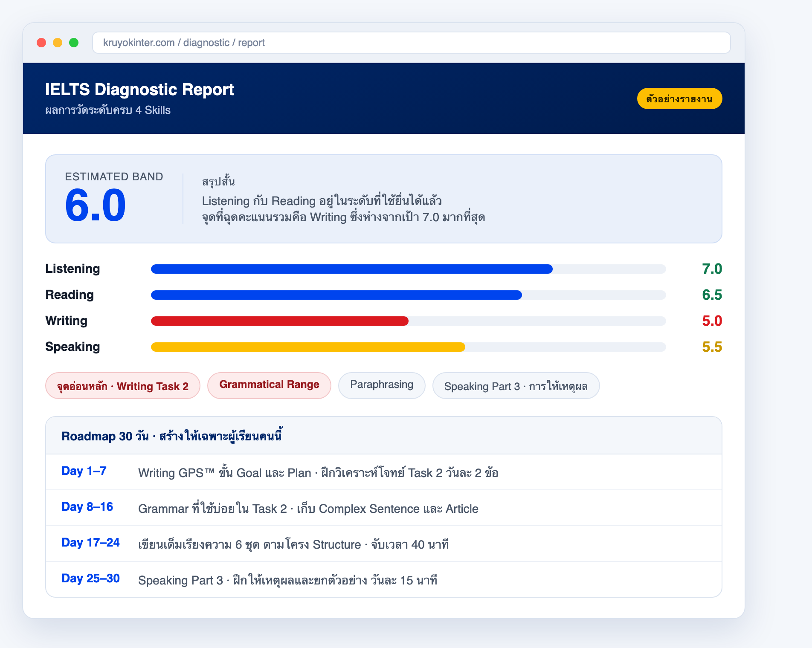The width and height of the screenshot is (812, 648).
Task: Click the 6.0 estimated band score
Action: [96, 205]
